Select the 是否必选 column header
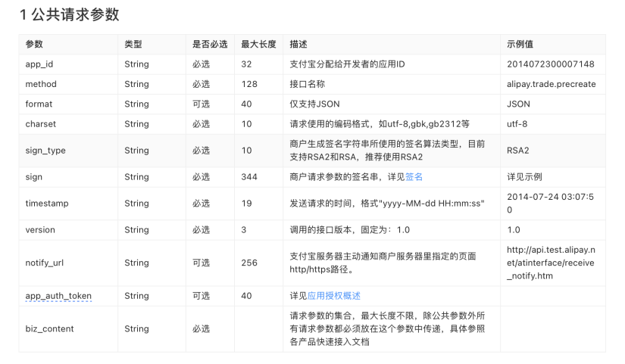Screen dimensions: 625x364 click(x=210, y=44)
